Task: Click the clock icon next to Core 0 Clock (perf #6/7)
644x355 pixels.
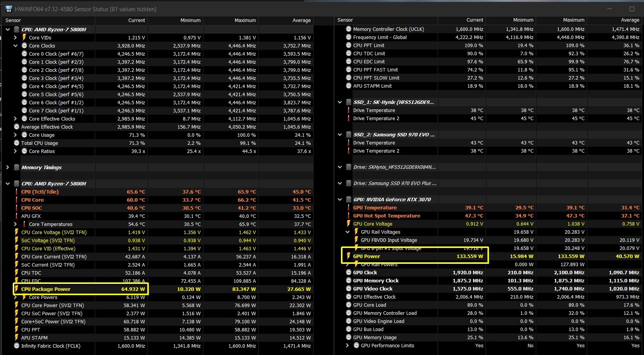Action: (24, 54)
